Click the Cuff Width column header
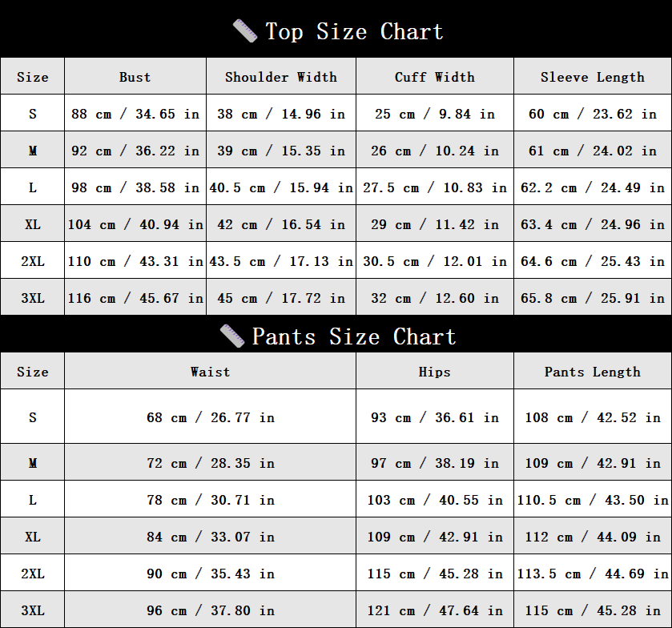Viewport: 672px width, 628px height. tap(435, 77)
